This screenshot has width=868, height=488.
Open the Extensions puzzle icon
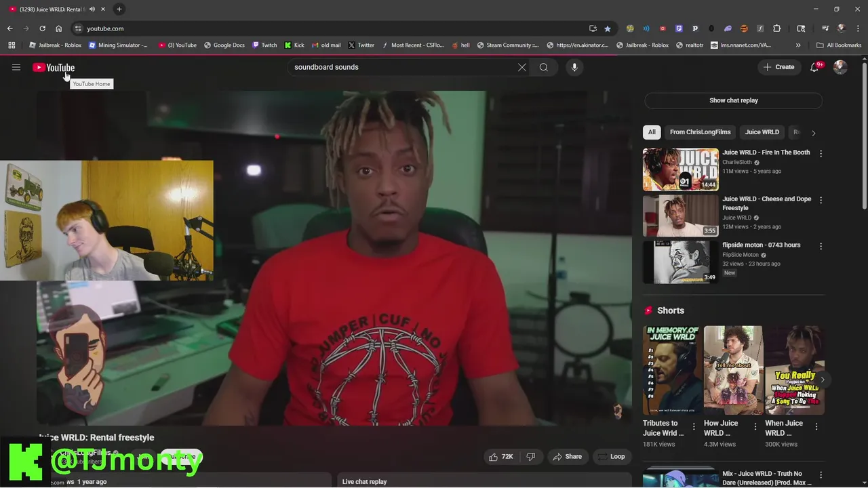[x=777, y=28]
